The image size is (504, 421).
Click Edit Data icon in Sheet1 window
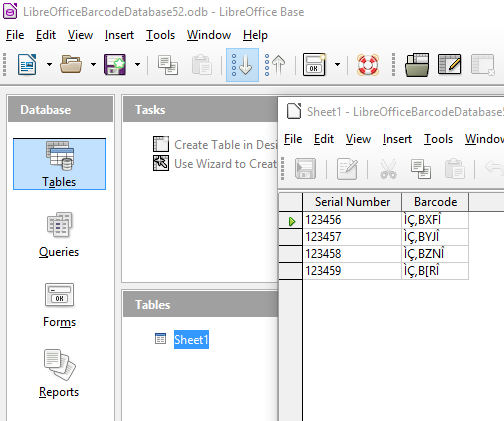point(347,169)
